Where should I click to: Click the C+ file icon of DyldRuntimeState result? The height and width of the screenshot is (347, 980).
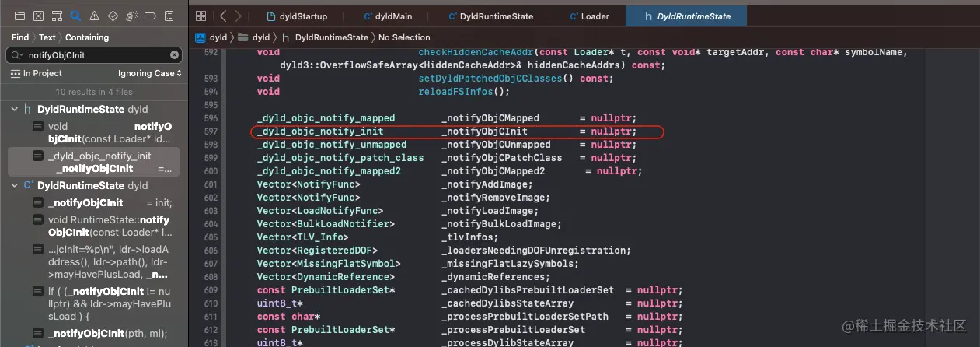click(x=28, y=186)
